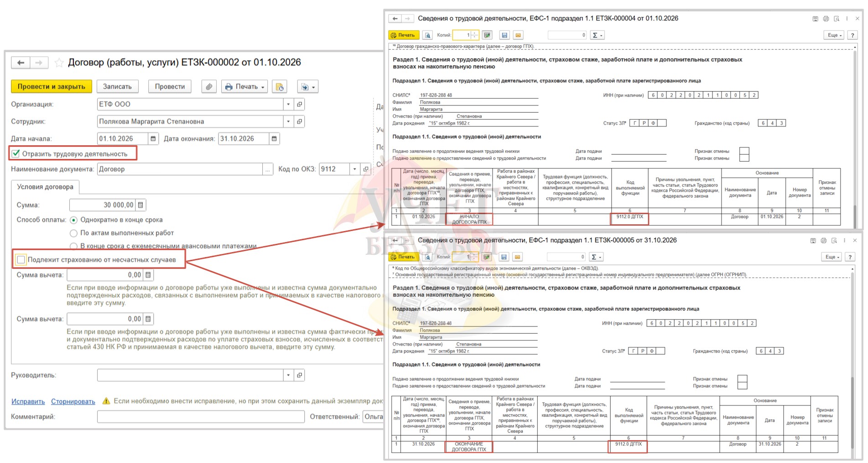Expand the 'Код по ОКЗ' dropdown
This screenshot has height=463, width=868.
click(355, 169)
